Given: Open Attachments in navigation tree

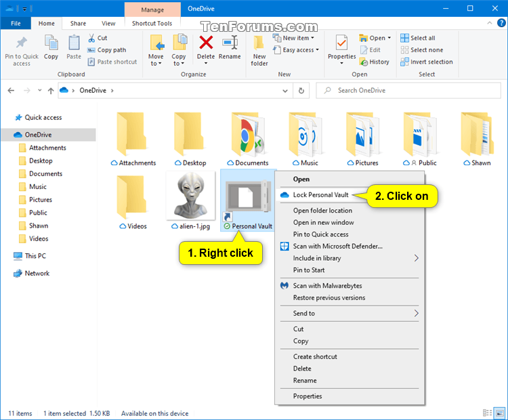Looking at the screenshot, I should (x=47, y=148).
